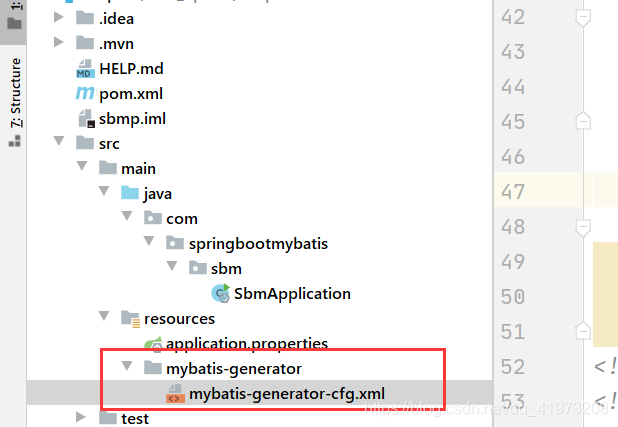Viewport: 618px width, 427px height.
Task: Expand the .mvn folder arrow
Action: coord(59,42)
